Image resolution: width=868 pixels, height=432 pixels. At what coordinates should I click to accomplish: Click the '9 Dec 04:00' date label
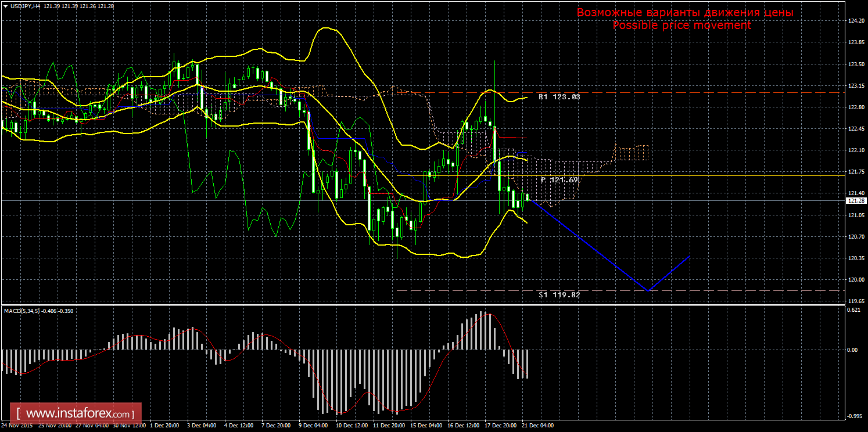tap(314, 426)
